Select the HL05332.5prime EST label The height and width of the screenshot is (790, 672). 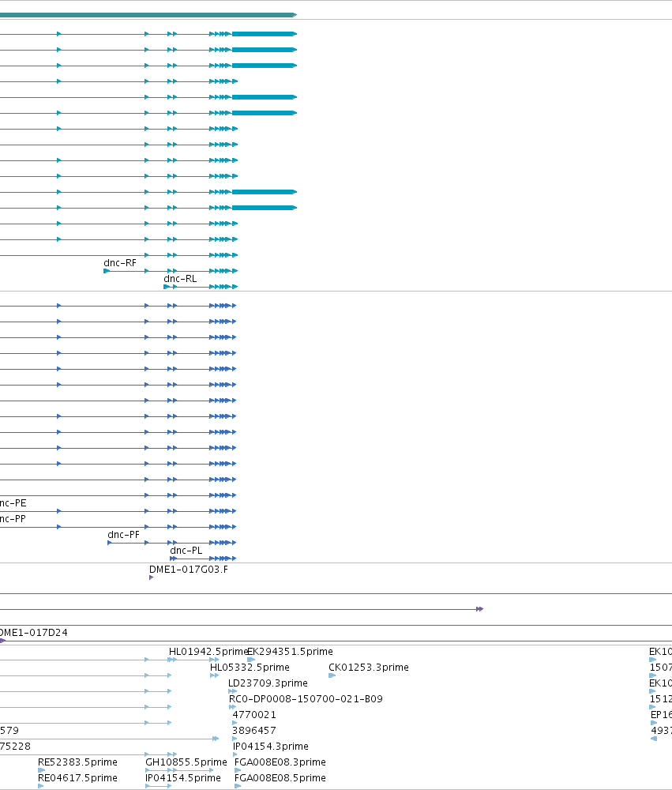click(x=250, y=667)
